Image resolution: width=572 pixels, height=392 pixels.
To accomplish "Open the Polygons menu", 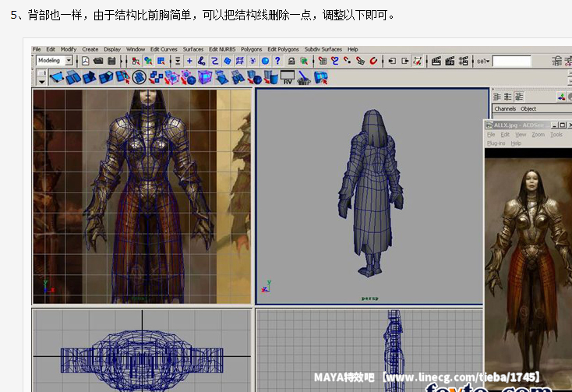I will (252, 49).
